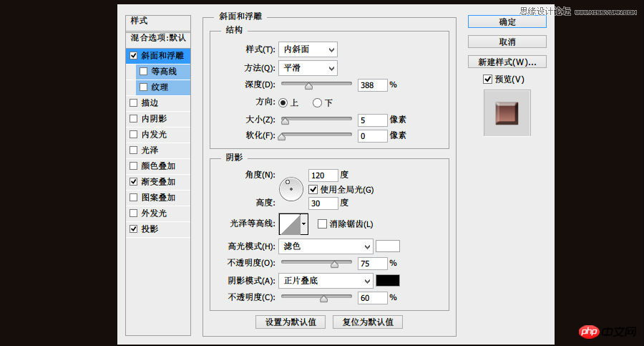Click the 大小 value field 5
Screen dimensions: 644x346
tap(373, 120)
